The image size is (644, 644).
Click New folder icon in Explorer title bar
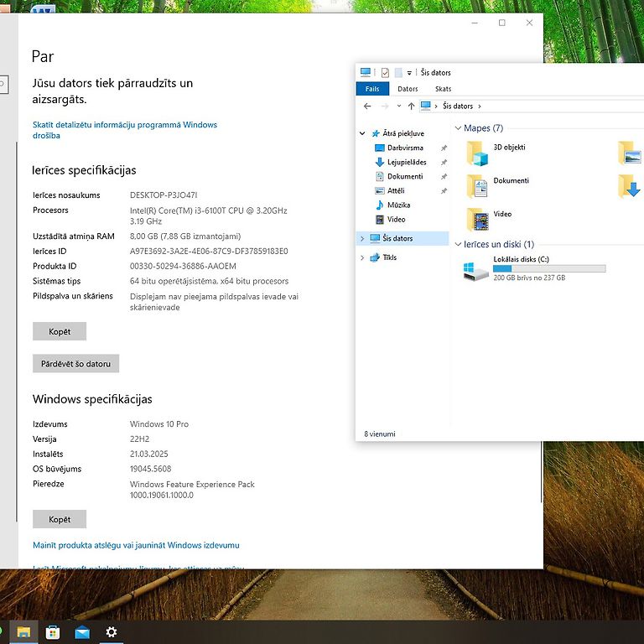tap(398, 73)
